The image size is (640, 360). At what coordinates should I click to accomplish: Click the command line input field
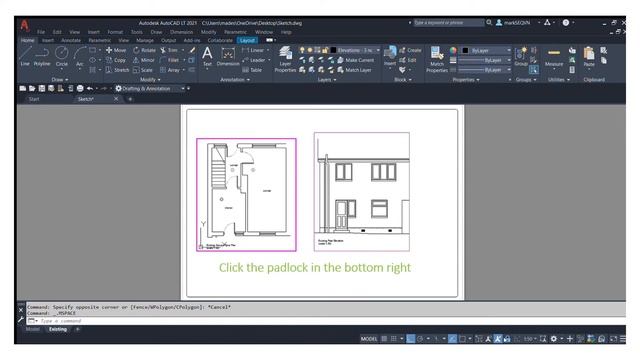coord(326,321)
